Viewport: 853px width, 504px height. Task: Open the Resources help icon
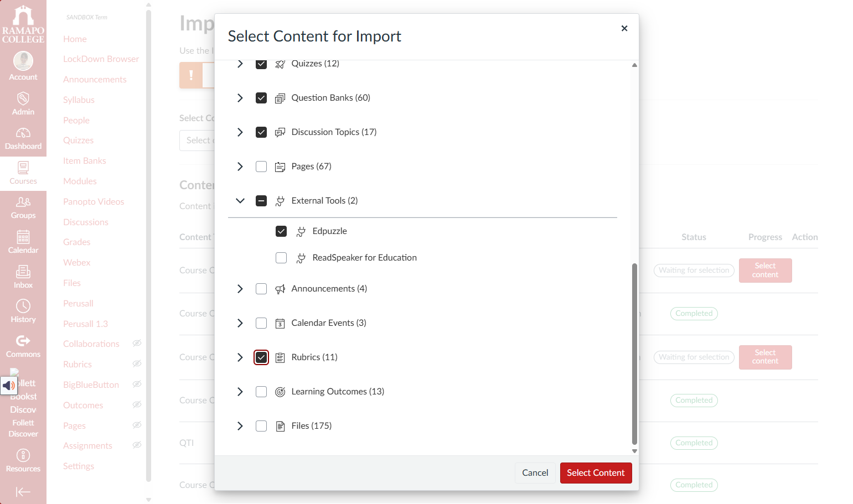pos(23,455)
